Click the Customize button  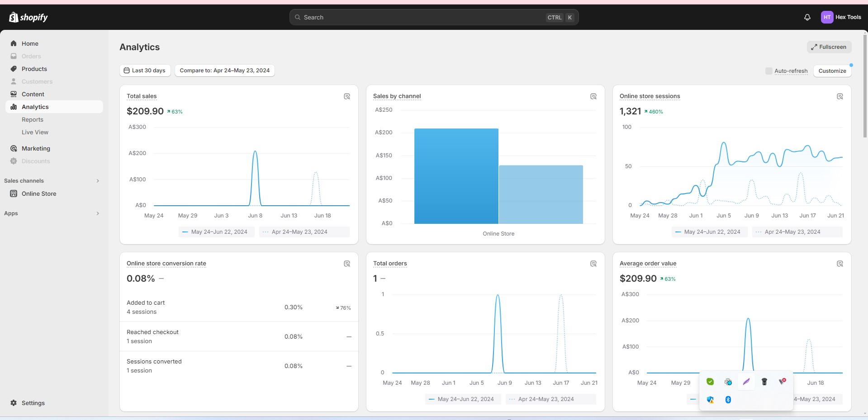coord(832,71)
